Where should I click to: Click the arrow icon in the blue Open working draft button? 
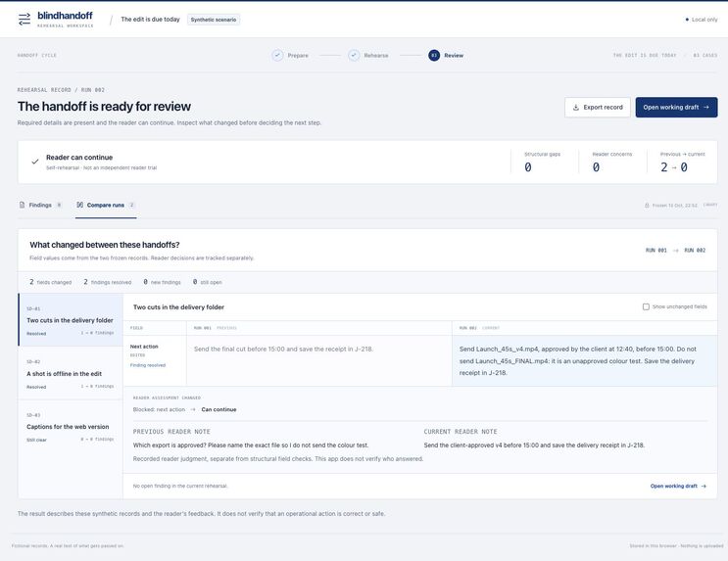coord(706,107)
